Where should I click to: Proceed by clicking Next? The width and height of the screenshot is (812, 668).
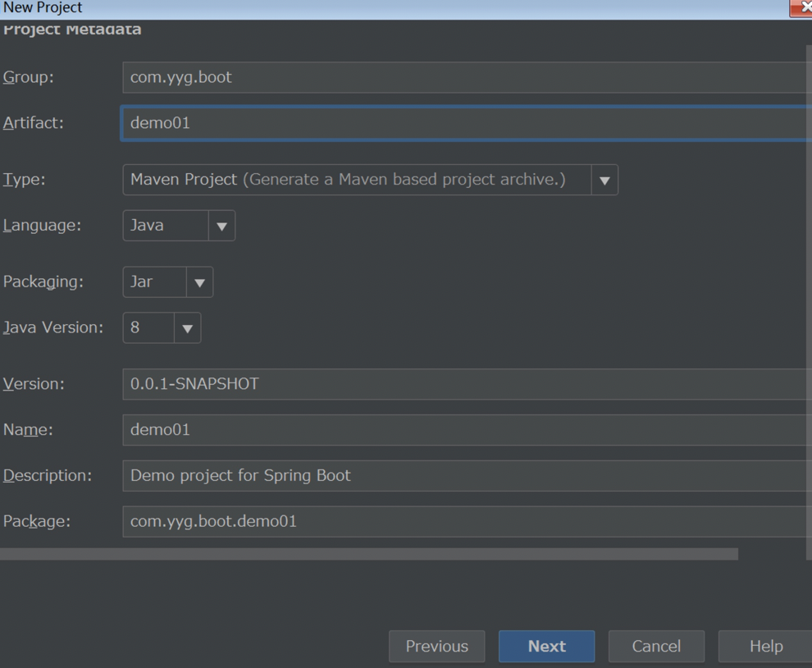click(546, 647)
